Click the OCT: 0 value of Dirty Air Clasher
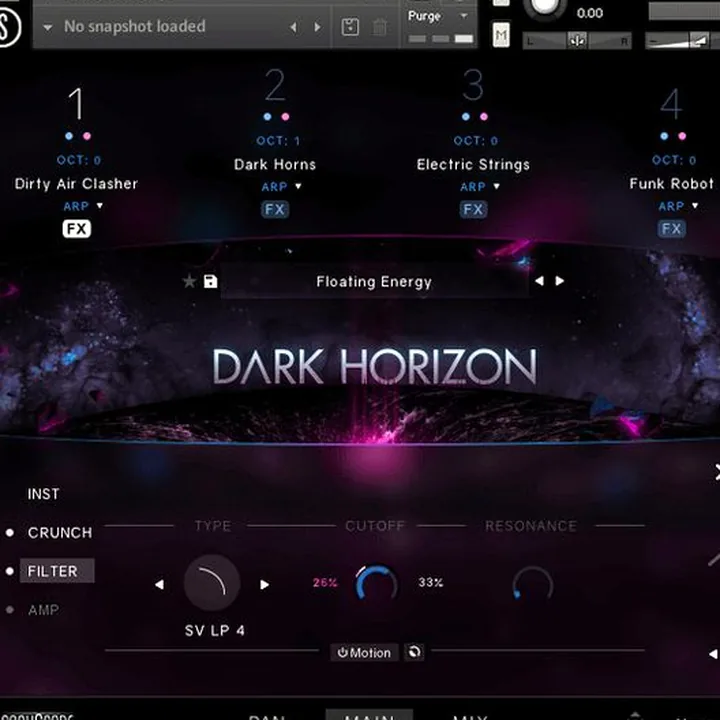Screen dimensions: 720x720 79,160
